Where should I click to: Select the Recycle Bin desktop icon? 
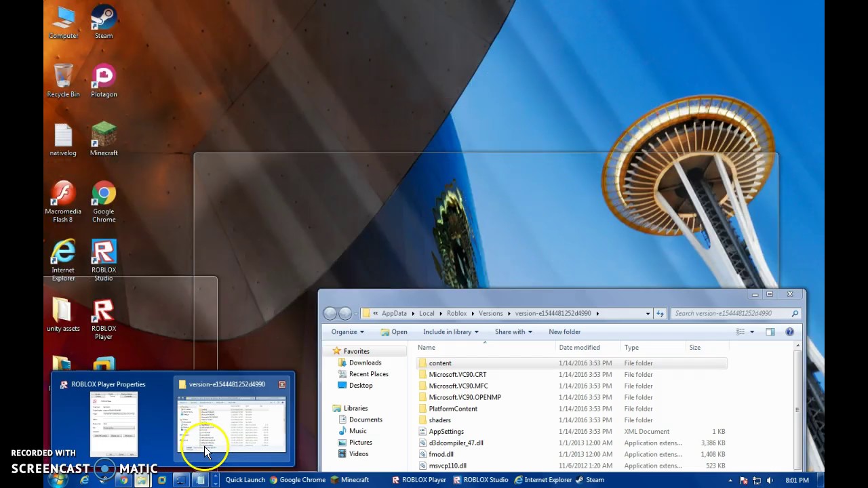[x=63, y=81]
